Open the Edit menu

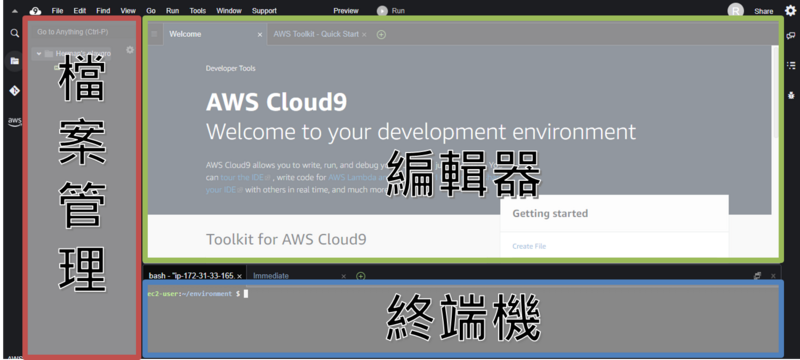pyautogui.click(x=80, y=11)
